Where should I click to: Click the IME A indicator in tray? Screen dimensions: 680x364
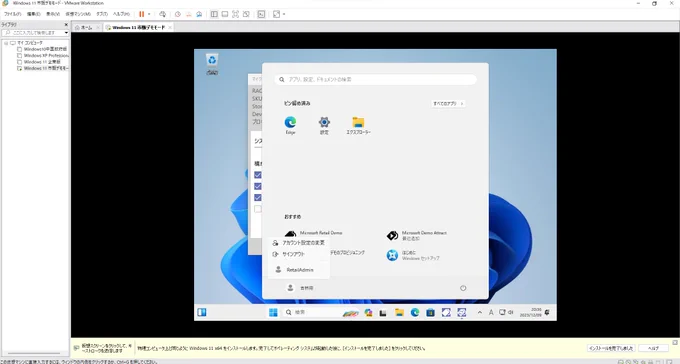pyautogui.click(x=491, y=312)
